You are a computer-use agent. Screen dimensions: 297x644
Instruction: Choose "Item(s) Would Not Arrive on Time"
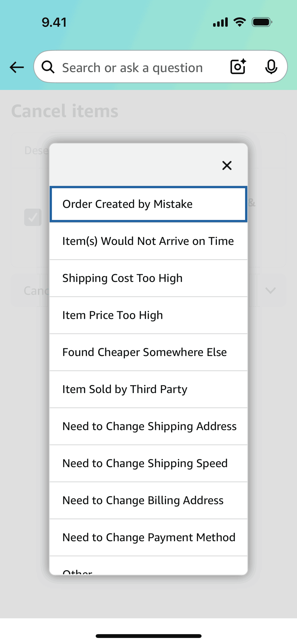148,241
